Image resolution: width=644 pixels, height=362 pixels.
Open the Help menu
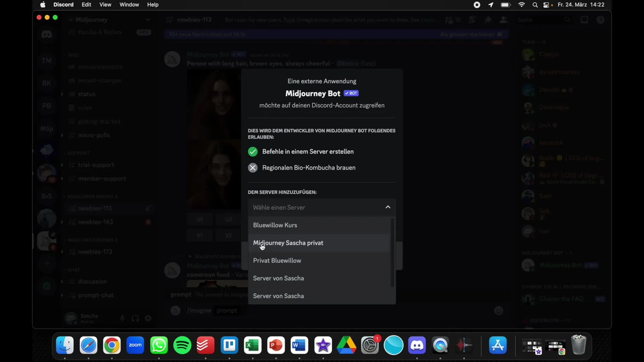[153, 5]
